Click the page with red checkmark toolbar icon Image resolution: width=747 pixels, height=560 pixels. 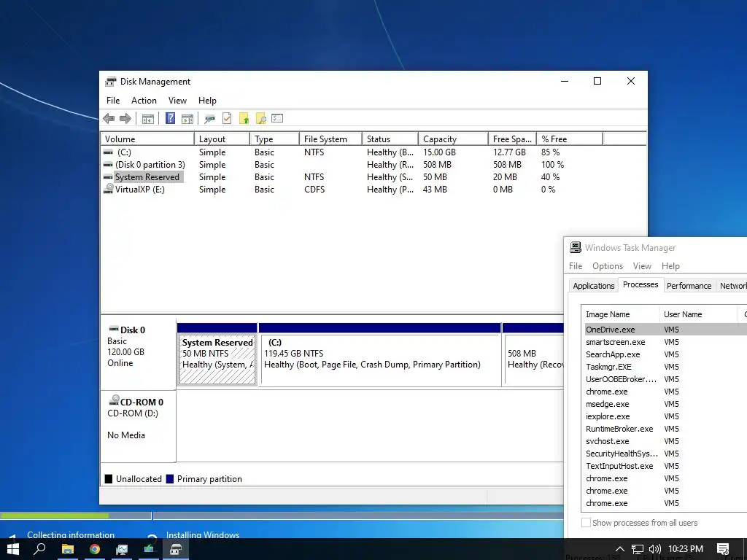coord(227,118)
